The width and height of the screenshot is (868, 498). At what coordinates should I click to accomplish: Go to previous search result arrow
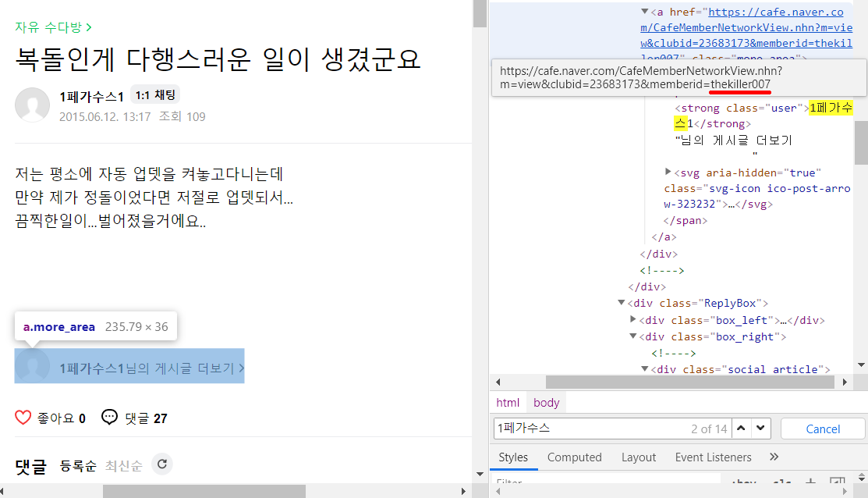click(742, 429)
